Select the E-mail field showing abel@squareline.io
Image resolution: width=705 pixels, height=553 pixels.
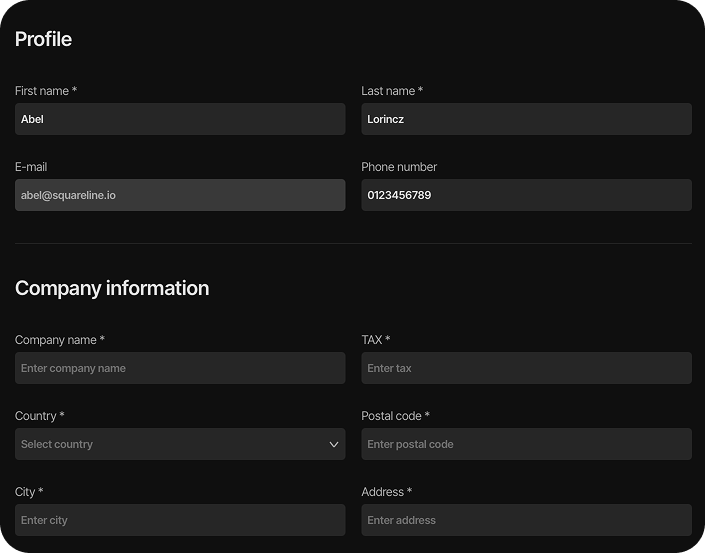pos(180,195)
